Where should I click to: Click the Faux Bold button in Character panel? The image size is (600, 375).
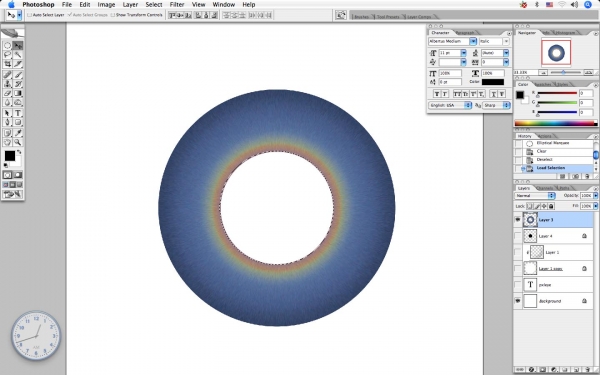click(x=437, y=94)
